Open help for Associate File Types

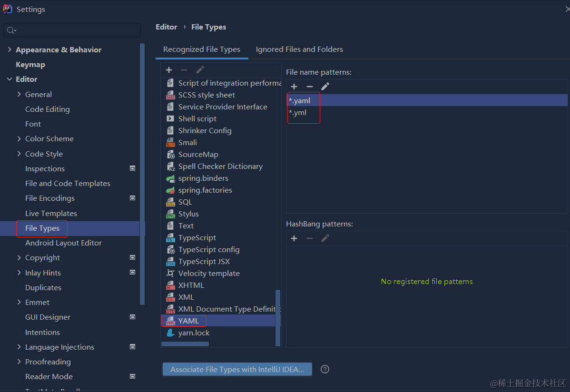point(325,369)
